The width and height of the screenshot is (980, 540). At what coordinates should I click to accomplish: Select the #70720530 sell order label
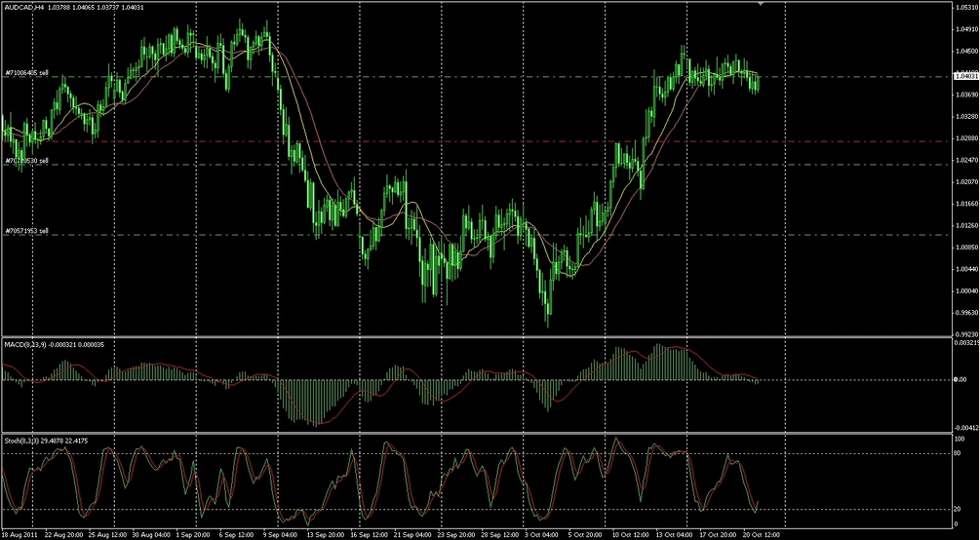(27, 161)
